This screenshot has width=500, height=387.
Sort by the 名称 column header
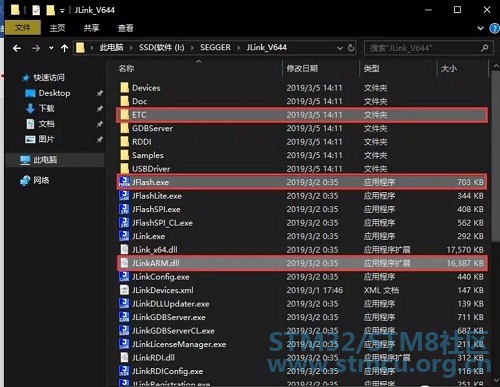coord(127,68)
